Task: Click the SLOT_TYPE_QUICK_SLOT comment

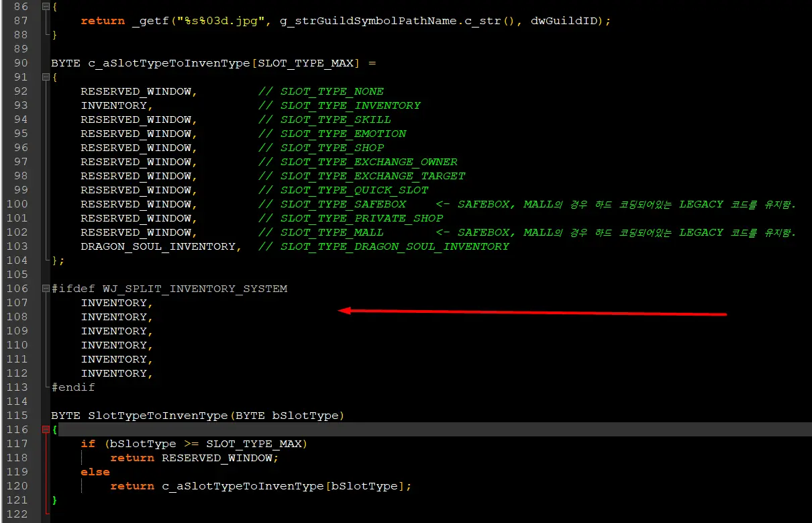Action: [x=354, y=190]
